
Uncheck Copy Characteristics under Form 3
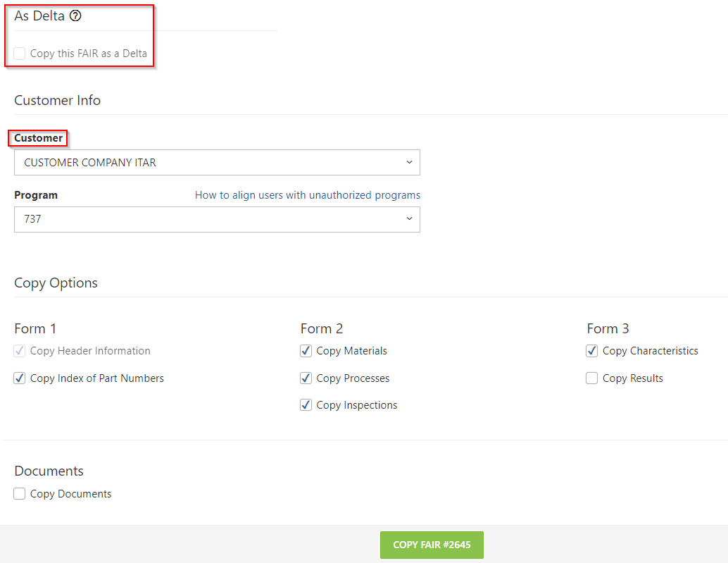tap(592, 351)
